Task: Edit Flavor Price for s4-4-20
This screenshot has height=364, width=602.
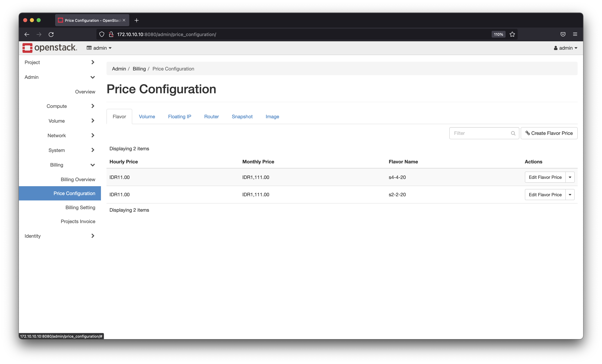Action: coord(545,177)
